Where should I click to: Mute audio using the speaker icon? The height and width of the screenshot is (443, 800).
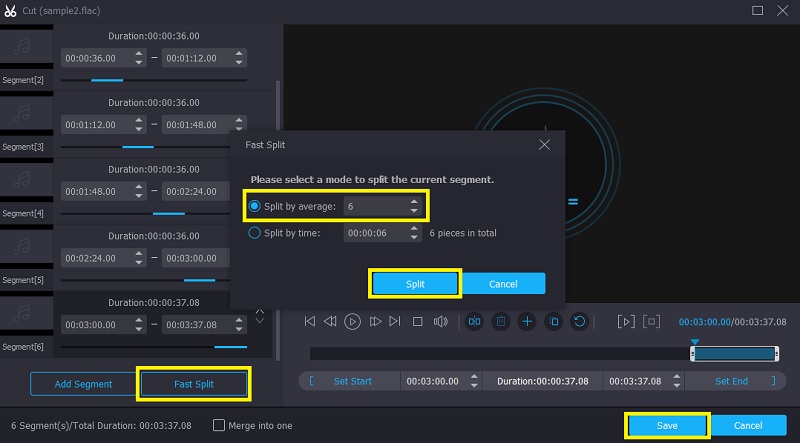(x=440, y=322)
